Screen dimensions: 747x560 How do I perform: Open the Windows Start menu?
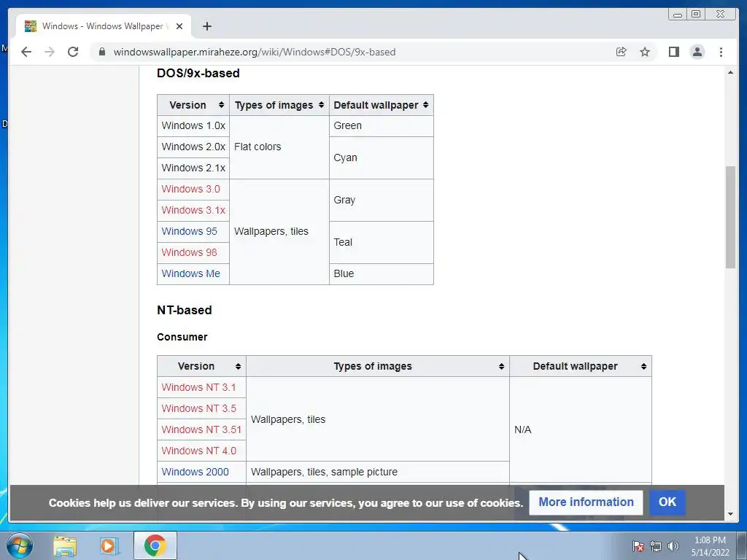(20, 545)
